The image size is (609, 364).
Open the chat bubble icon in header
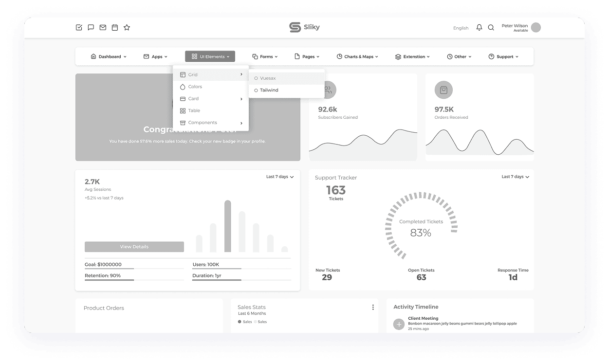[91, 28]
